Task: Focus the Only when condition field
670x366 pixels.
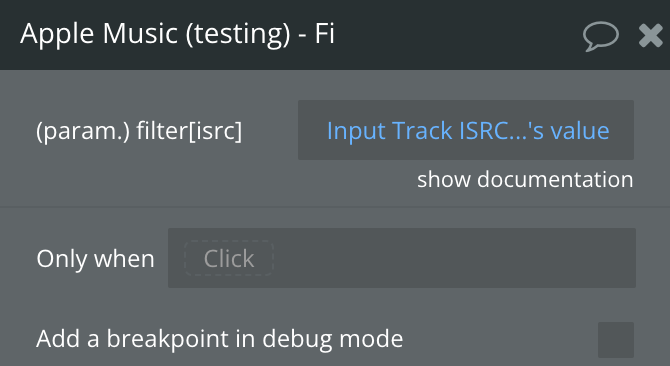Action: (402, 258)
